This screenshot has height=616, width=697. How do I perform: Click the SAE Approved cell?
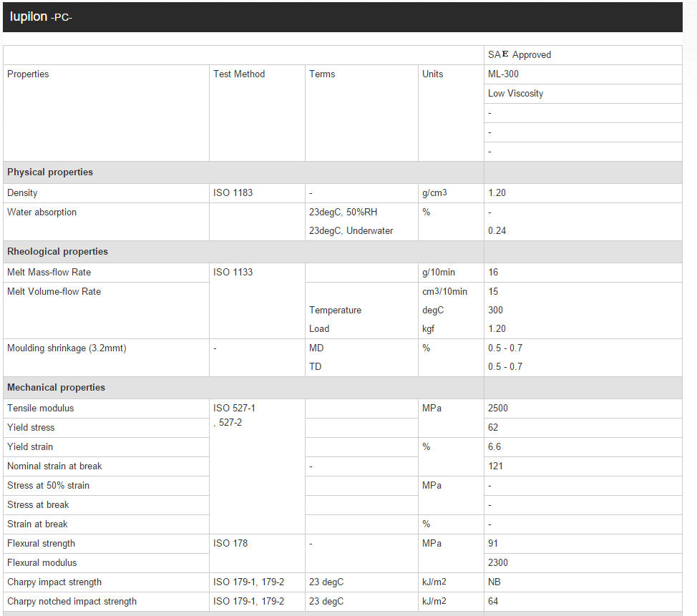(520, 55)
